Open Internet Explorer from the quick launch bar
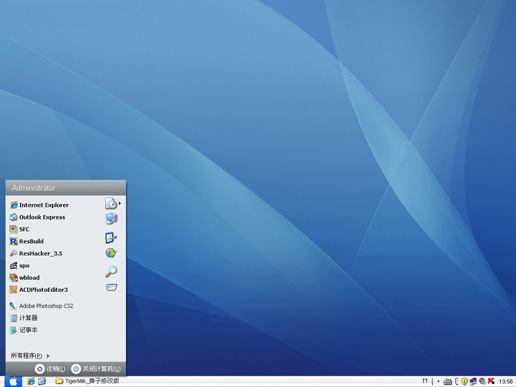The image size is (516, 387). 31,381
